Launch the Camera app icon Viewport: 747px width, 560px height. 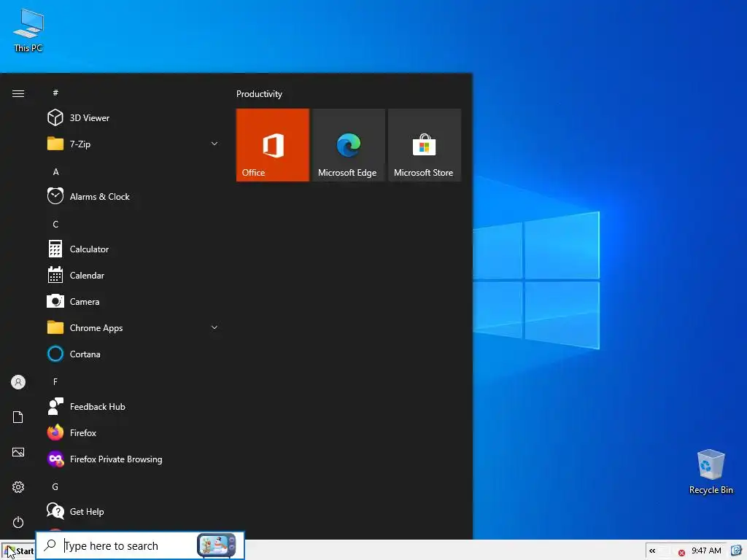click(x=55, y=301)
